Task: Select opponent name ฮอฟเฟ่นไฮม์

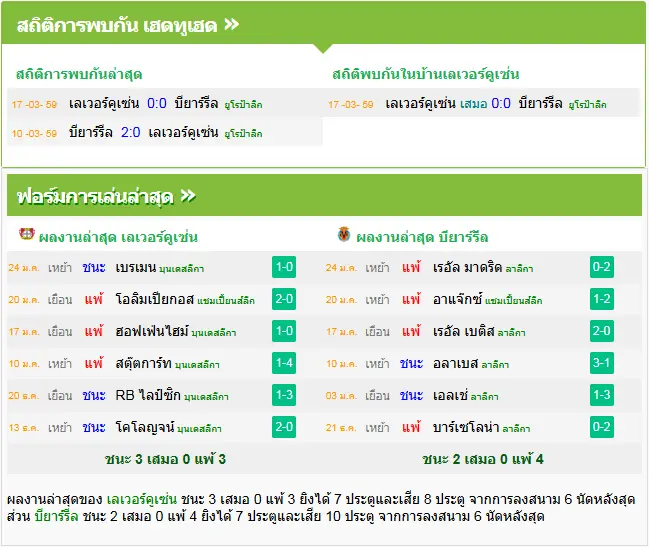Action: [x=152, y=331]
